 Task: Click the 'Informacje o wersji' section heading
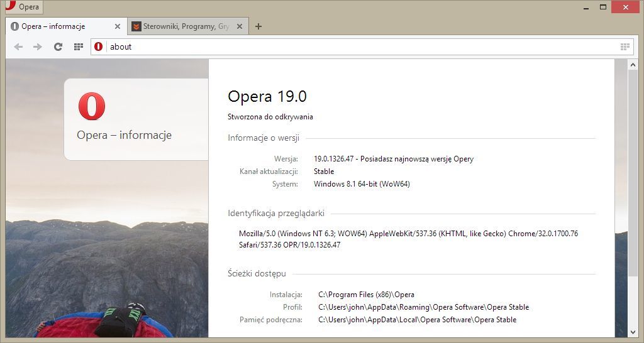tap(264, 138)
